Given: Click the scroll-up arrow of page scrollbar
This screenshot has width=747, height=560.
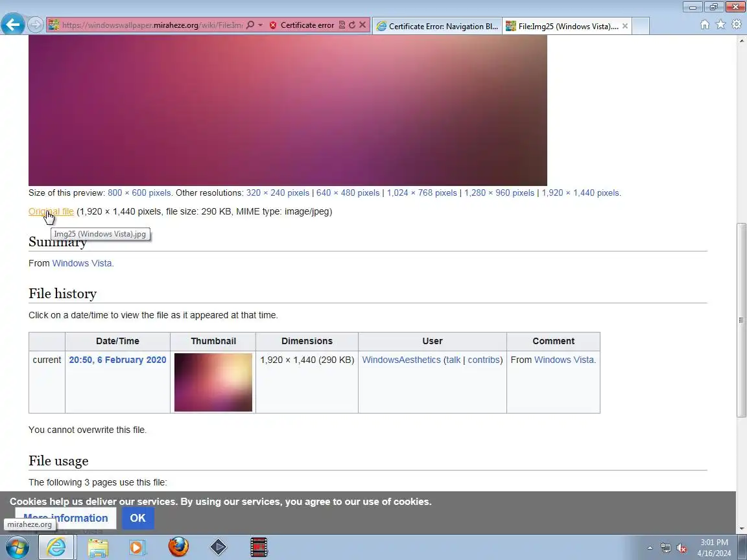Looking at the screenshot, I should click(x=742, y=41).
